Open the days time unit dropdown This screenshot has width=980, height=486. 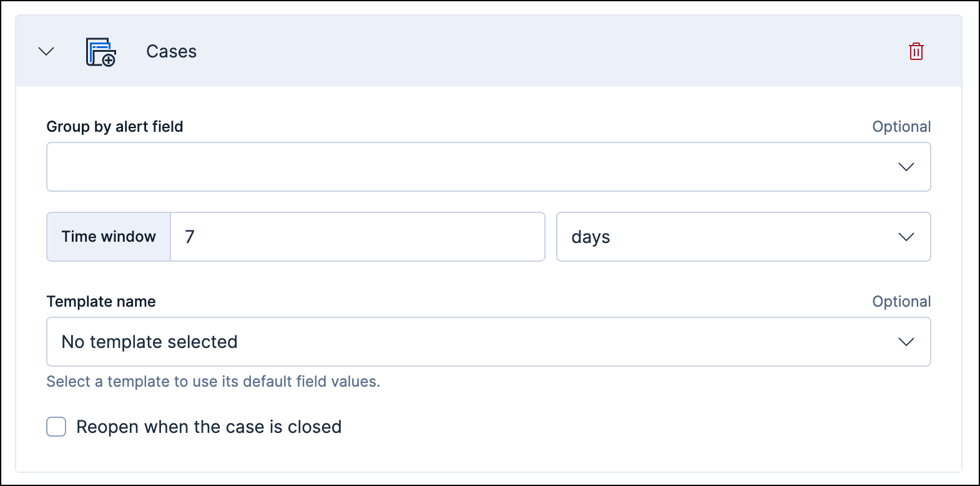click(x=743, y=237)
